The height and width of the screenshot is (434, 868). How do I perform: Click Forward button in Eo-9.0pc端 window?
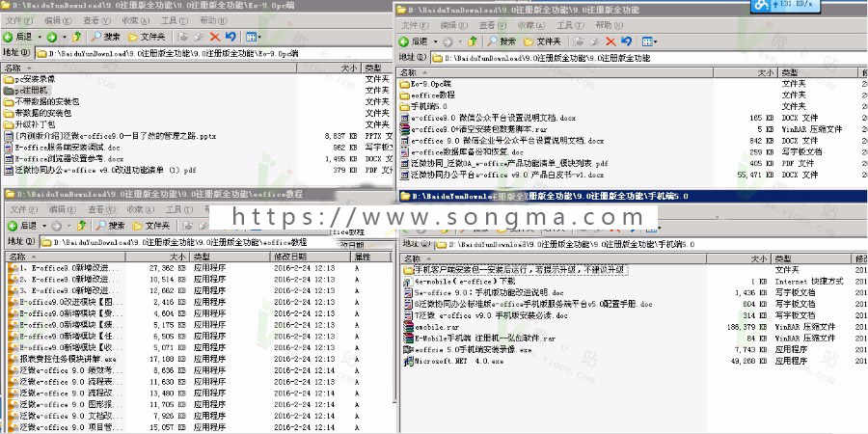point(51,37)
